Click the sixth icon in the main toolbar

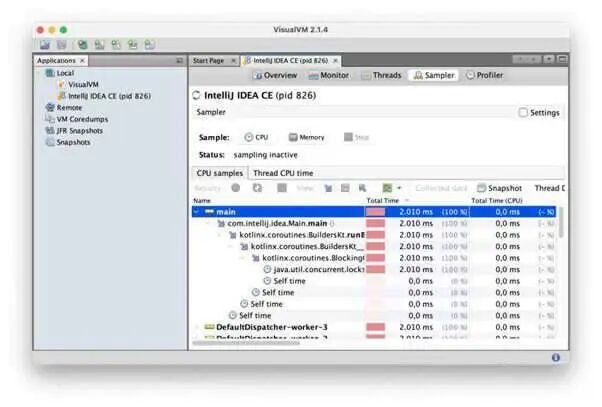tap(132, 45)
